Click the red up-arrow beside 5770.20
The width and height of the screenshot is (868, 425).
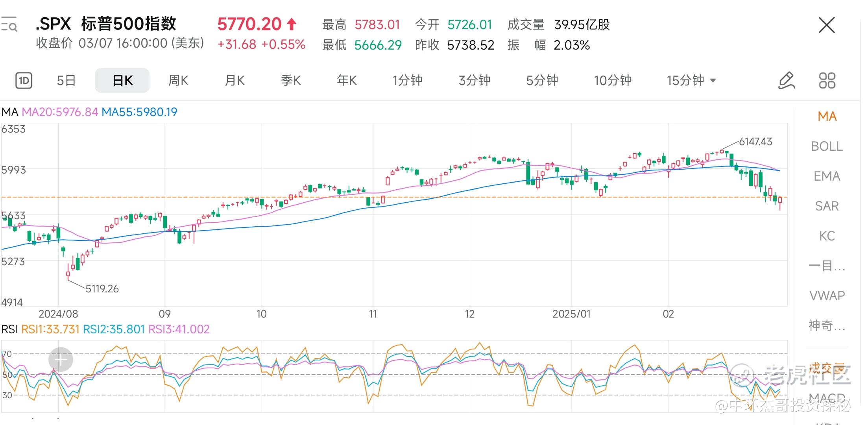point(292,24)
